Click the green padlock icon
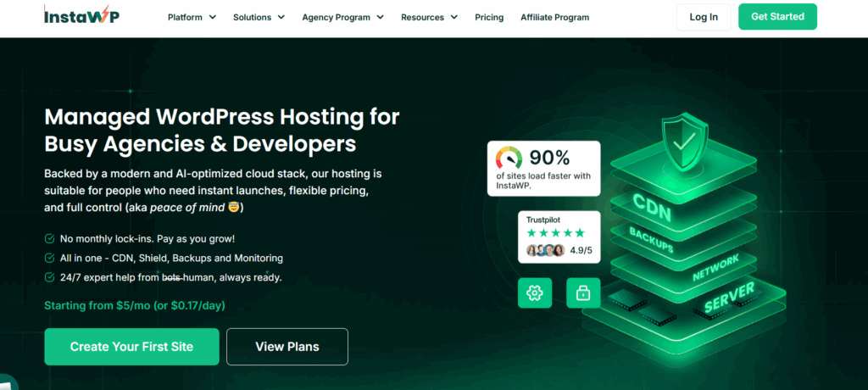This screenshot has height=390, width=868. click(x=583, y=293)
